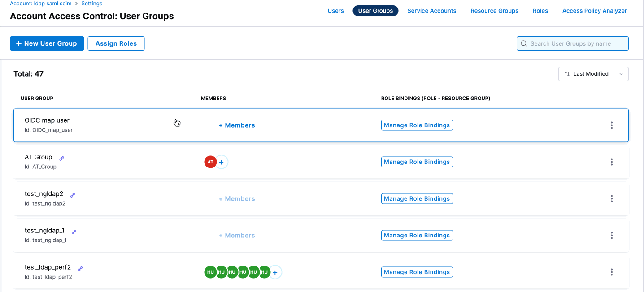Open the Service Accounts tab
The image size is (644, 292).
coord(431,11)
